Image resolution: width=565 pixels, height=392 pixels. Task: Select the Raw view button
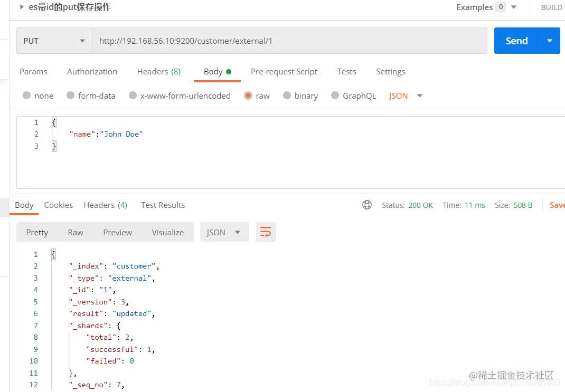pyautogui.click(x=76, y=233)
